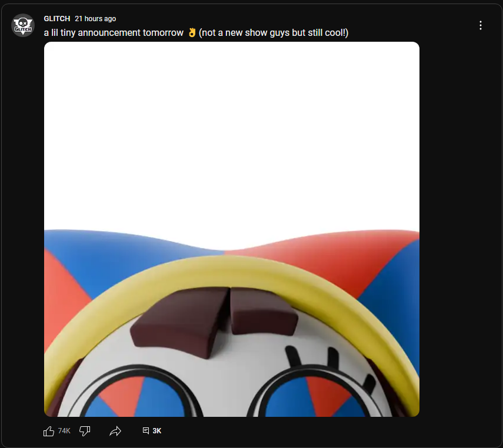Share the post using arrow icon
Viewport: 503px width, 448px height.
tap(115, 431)
